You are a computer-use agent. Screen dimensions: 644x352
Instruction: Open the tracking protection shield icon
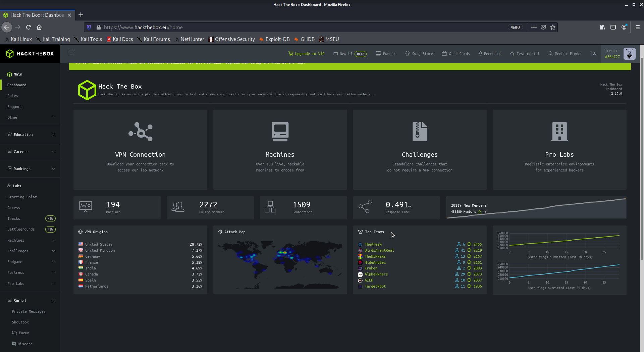[x=89, y=27]
